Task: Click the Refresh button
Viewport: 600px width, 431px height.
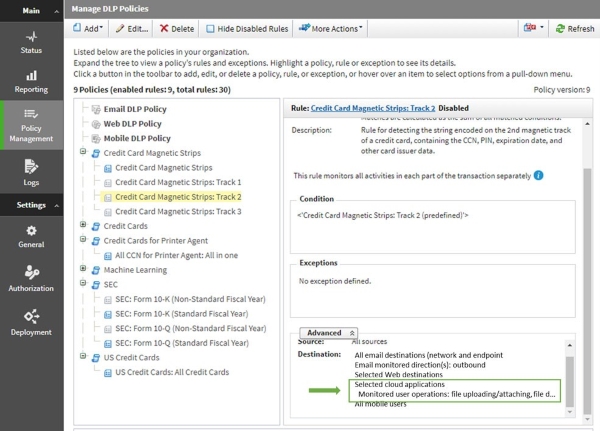Action: point(574,29)
